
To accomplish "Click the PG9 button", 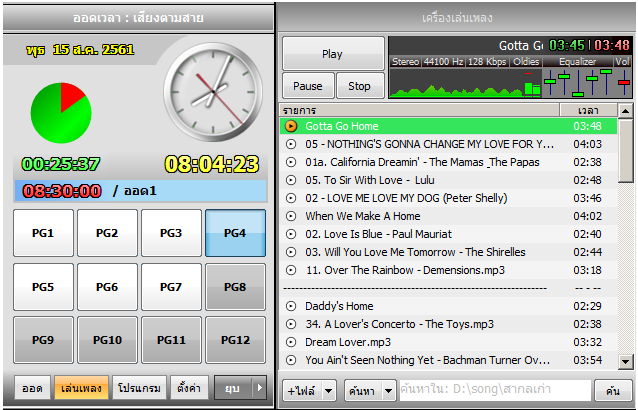I will click(x=43, y=340).
